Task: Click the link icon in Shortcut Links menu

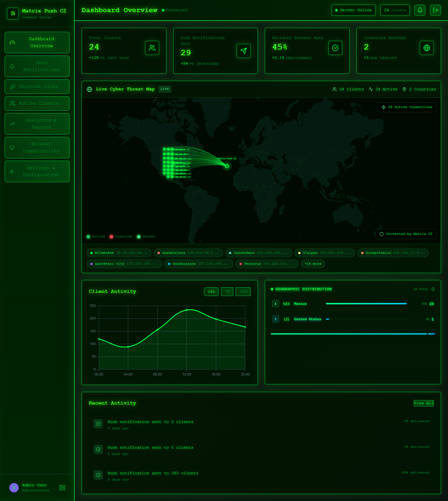Action: point(12,87)
